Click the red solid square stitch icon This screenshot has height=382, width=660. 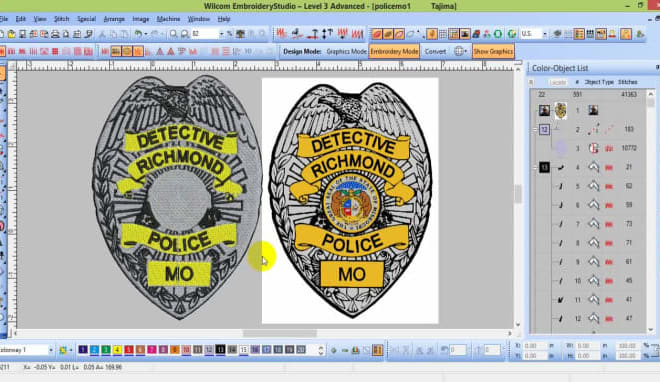[x=55, y=51]
